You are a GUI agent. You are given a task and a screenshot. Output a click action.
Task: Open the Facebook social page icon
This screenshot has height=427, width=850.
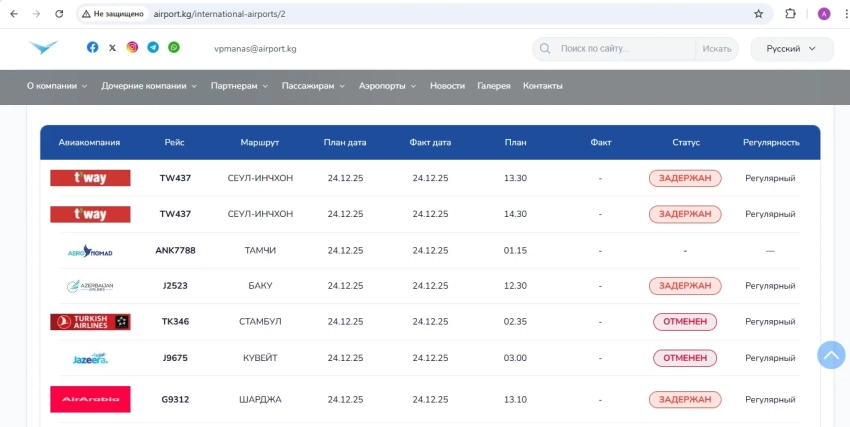click(x=93, y=48)
